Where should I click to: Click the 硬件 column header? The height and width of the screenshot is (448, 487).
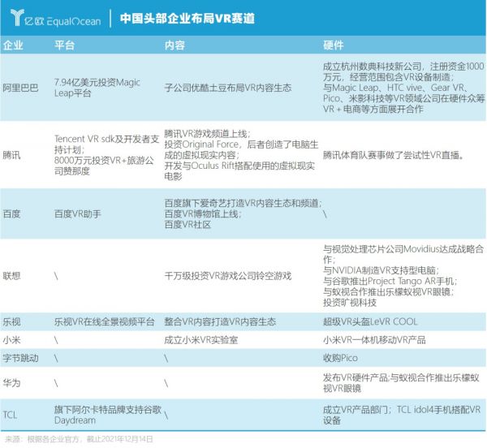[333, 44]
